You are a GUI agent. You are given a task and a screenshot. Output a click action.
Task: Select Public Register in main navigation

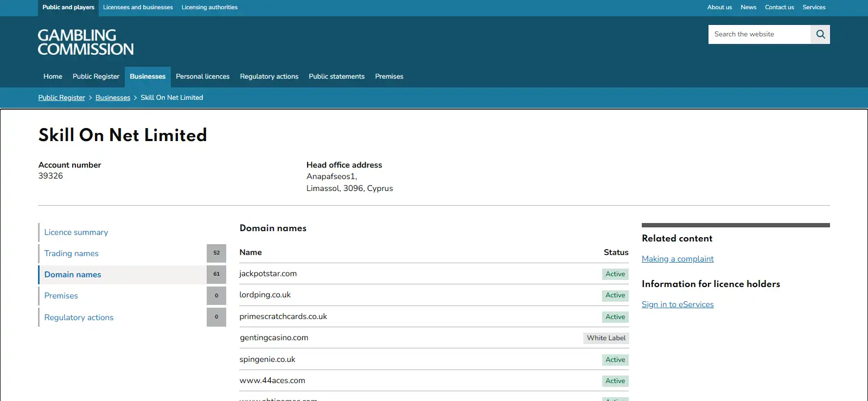tap(96, 77)
